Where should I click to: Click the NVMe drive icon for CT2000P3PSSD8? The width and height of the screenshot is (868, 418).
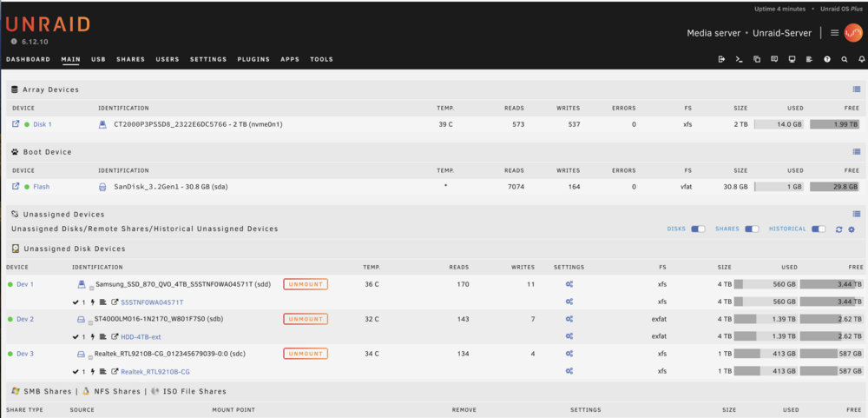click(x=102, y=125)
